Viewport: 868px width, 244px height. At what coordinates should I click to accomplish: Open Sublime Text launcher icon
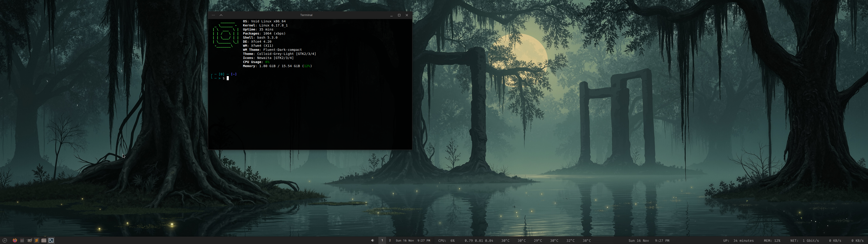tap(37, 240)
